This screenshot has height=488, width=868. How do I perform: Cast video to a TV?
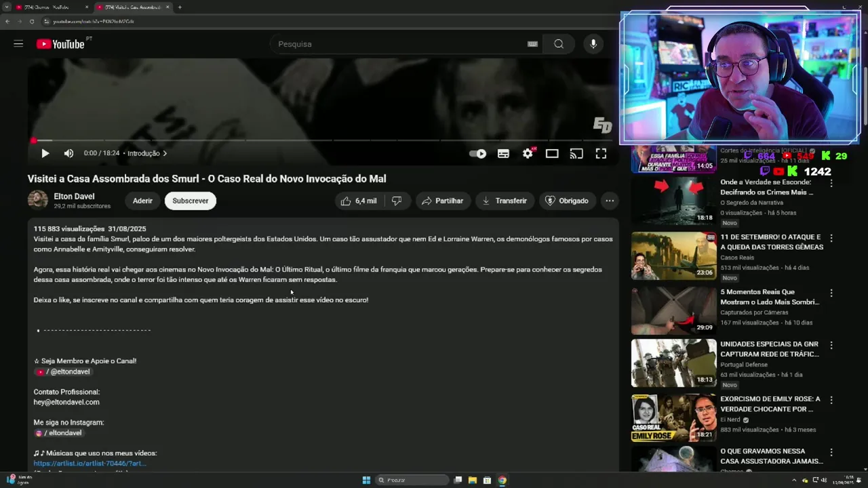tap(576, 154)
